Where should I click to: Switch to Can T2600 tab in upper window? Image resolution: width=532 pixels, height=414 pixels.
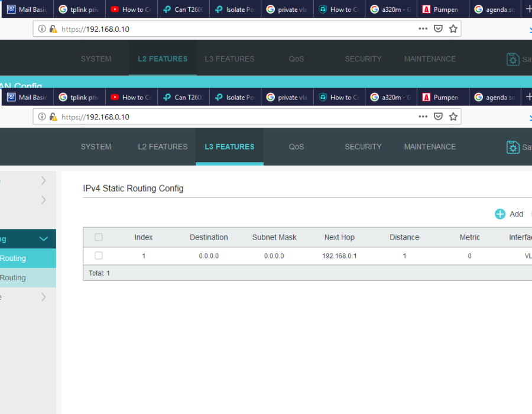point(183,9)
